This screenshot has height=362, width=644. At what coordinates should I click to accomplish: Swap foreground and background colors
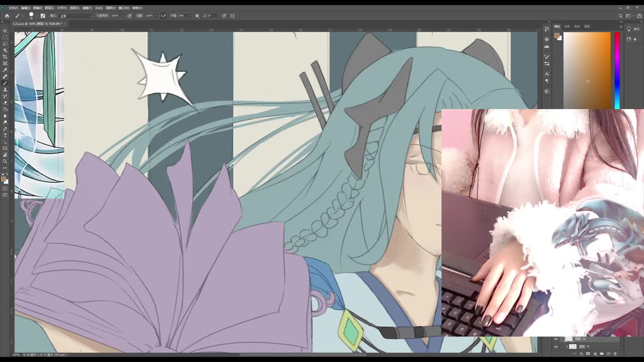point(8,175)
